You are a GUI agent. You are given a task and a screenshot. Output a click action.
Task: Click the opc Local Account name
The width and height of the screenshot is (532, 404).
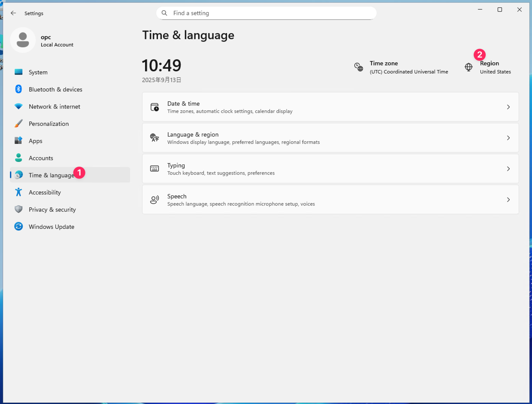click(x=57, y=41)
